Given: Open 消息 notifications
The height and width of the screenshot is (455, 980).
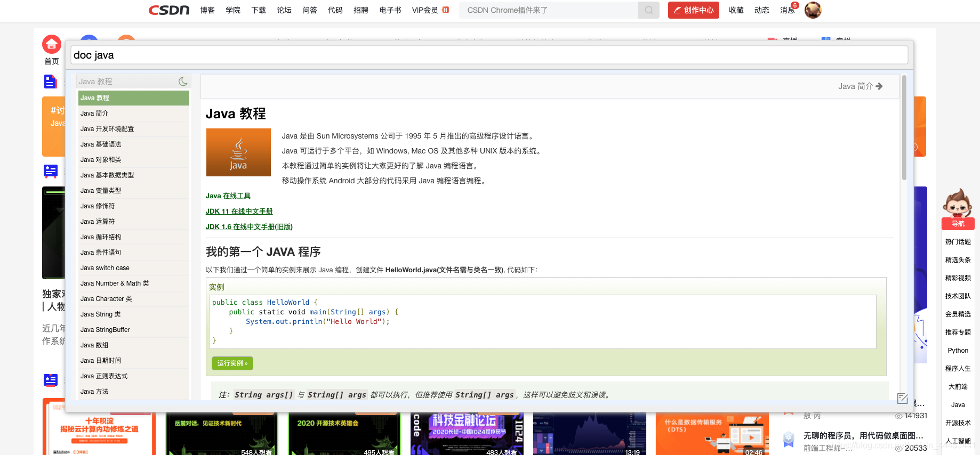Looking at the screenshot, I should click(788, 10).
